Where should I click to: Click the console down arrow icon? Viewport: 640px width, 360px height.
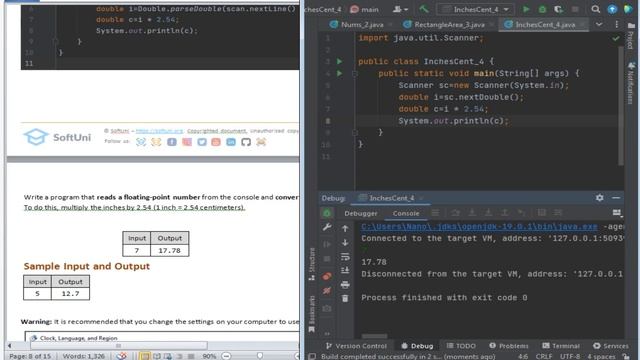[x=345, y=242]
